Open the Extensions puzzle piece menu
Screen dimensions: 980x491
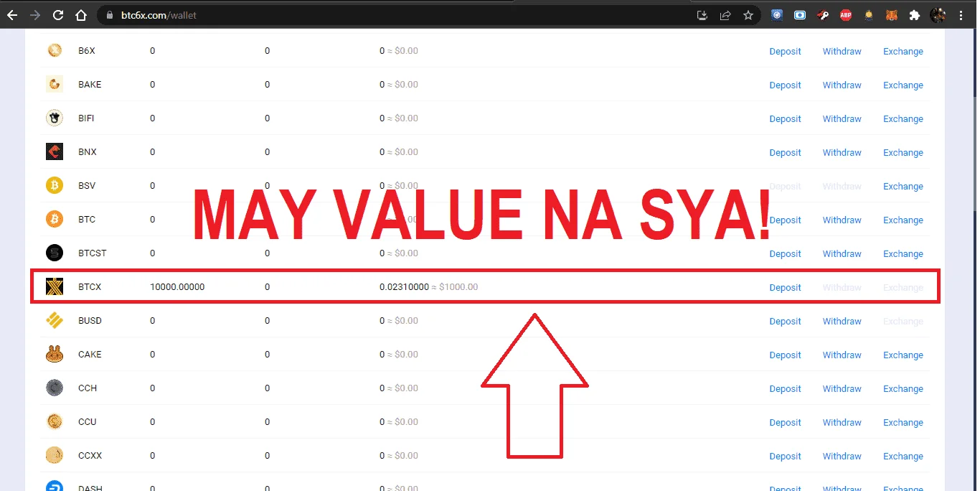pyautogui.click(x=914, y=15)
